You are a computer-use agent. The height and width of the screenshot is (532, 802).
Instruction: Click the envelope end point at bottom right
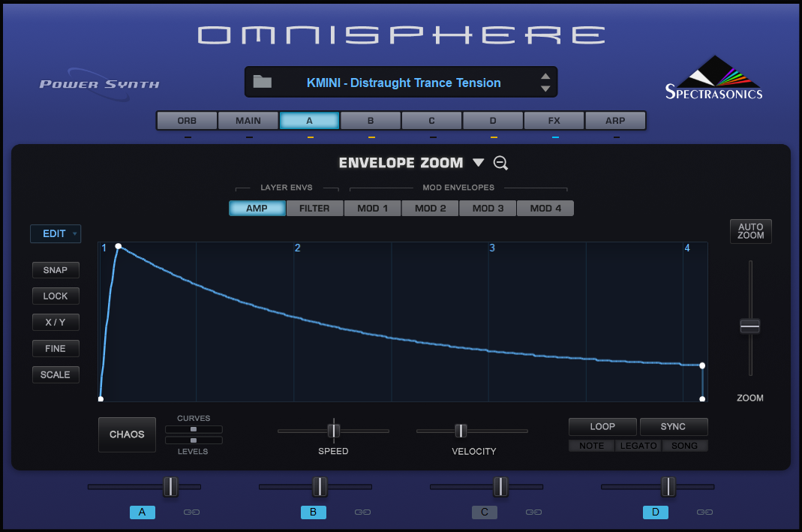point(702,399)
